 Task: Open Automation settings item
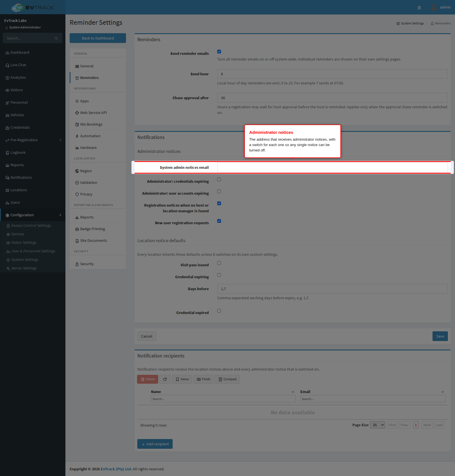pos(98,136)
